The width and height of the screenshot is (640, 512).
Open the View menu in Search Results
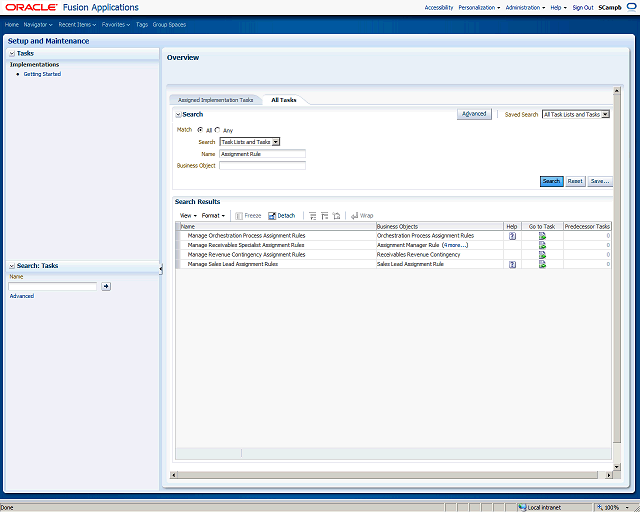click(x=188, y=216)
